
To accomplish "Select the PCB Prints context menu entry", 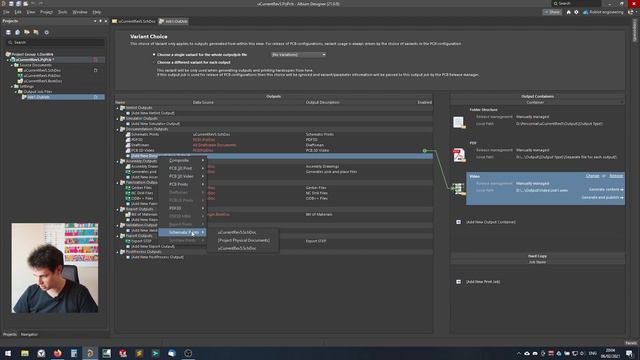I will 182,184.
